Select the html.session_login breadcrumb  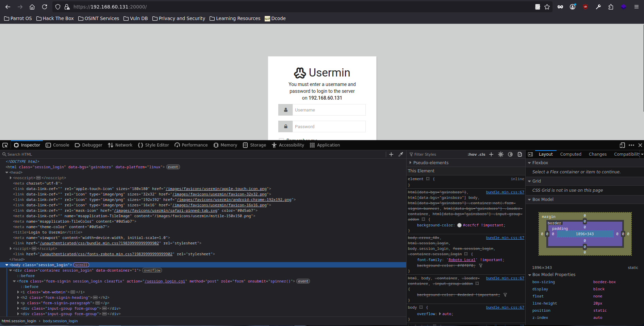click(x=19, y=321)
